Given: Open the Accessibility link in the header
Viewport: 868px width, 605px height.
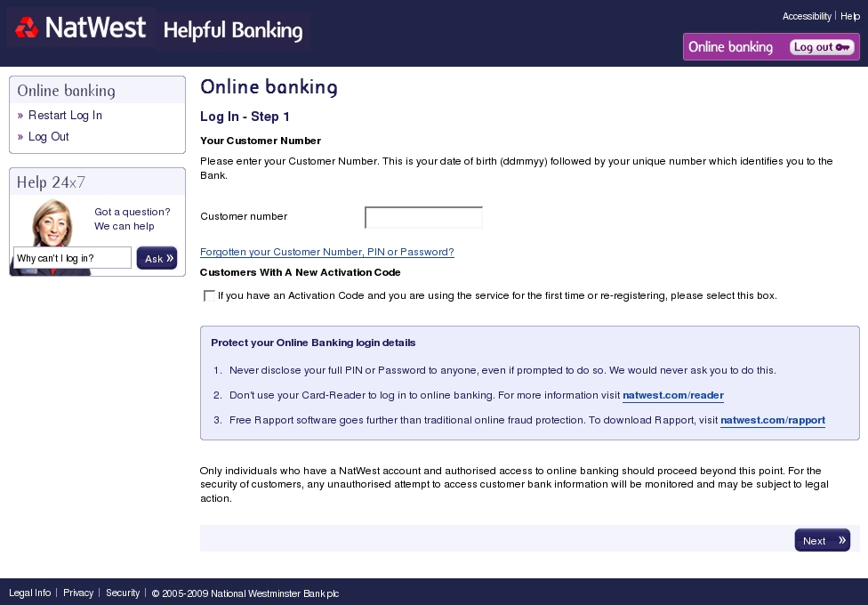Looking at the screenshot, I should [807, 17].
